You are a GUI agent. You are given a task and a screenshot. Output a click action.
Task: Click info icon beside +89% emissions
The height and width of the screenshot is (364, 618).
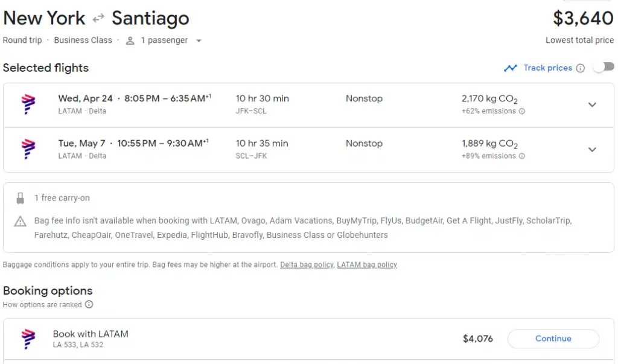click(x=522, y=156)
